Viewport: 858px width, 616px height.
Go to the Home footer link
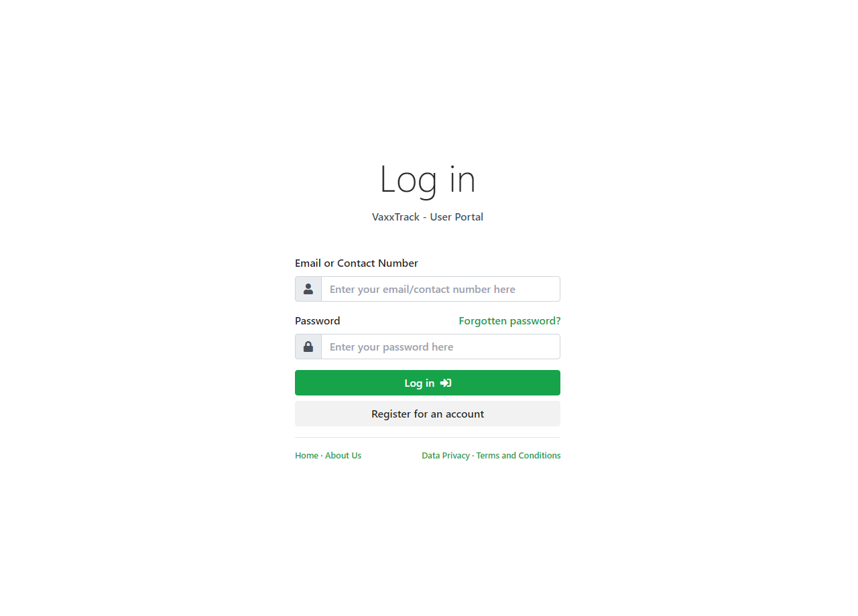[306, 456]
